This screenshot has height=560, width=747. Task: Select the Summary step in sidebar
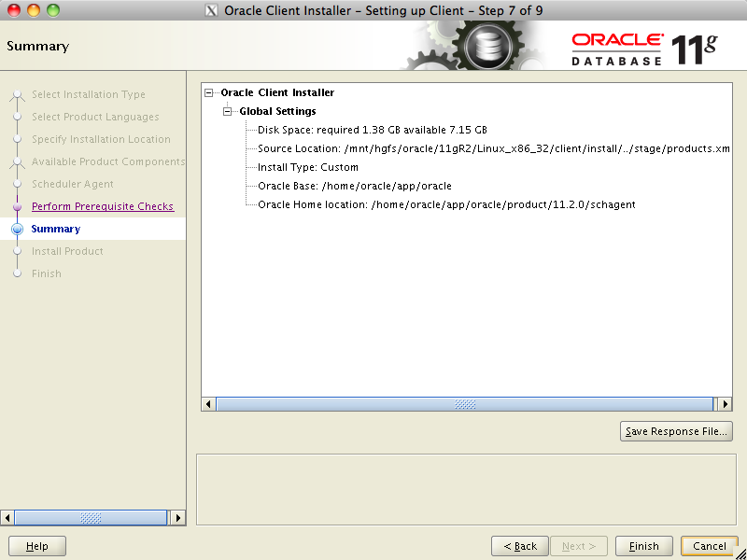pyautogui.click(x=56, y=229)
